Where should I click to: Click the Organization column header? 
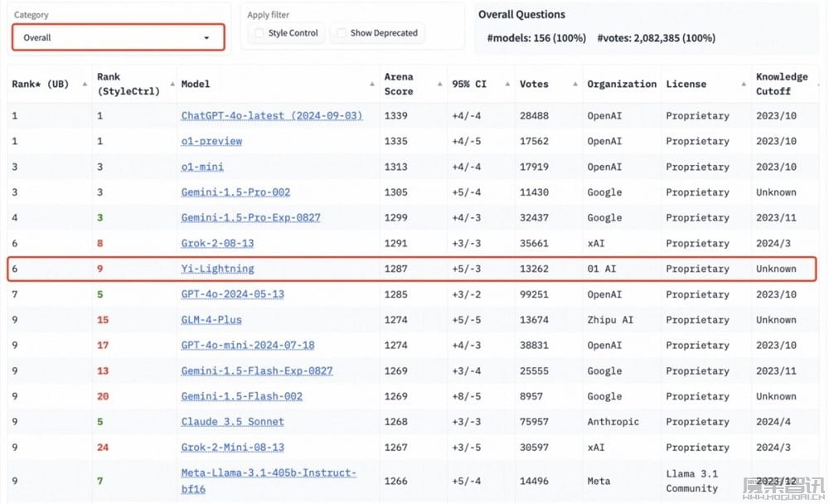(622, 84)
